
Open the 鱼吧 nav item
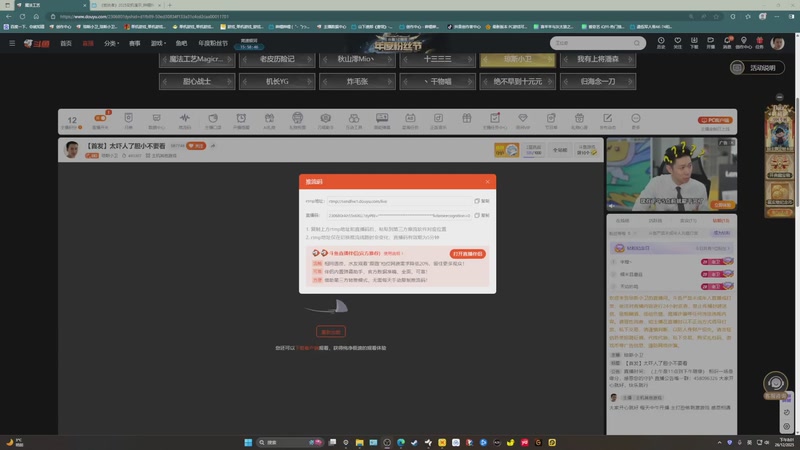181,43
